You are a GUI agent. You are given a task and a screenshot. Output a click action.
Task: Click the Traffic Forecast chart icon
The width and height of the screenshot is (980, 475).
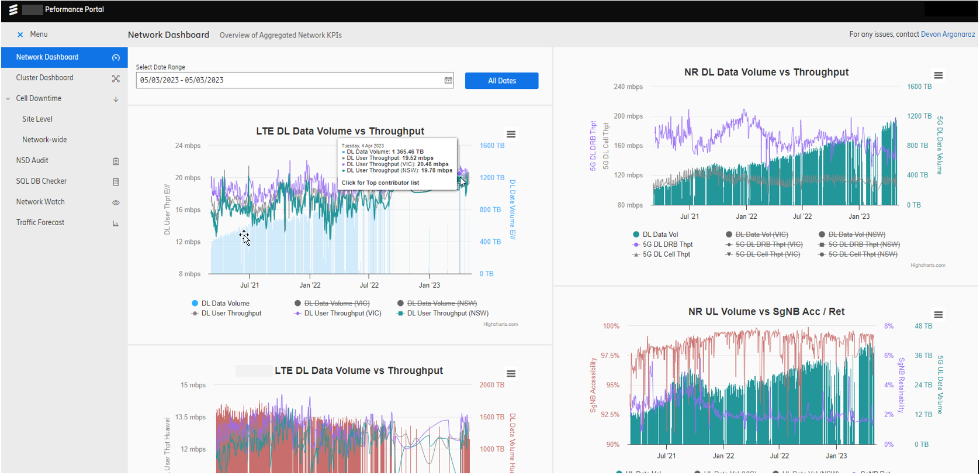click(x=116, y=223)
